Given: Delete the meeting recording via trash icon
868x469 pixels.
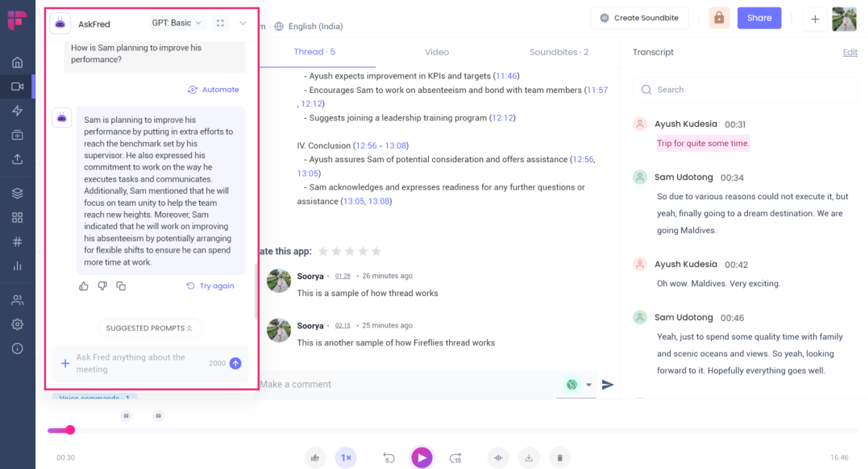Looking at the screenshot, I should click(x=559, y=457).
